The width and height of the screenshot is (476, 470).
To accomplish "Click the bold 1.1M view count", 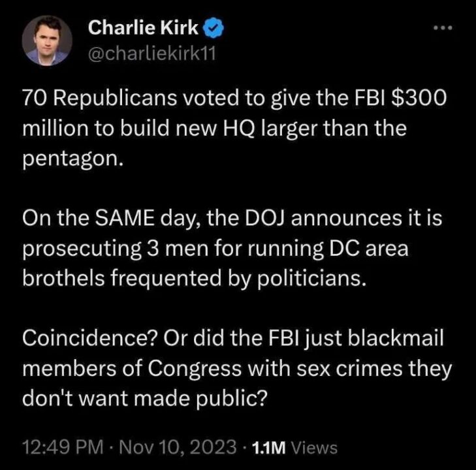I will [x=268, y=448].
